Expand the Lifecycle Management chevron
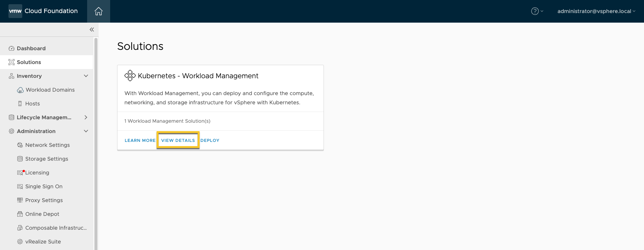Image resolution: width=644 pixels, height=250 pixels. tap(86, 117)
